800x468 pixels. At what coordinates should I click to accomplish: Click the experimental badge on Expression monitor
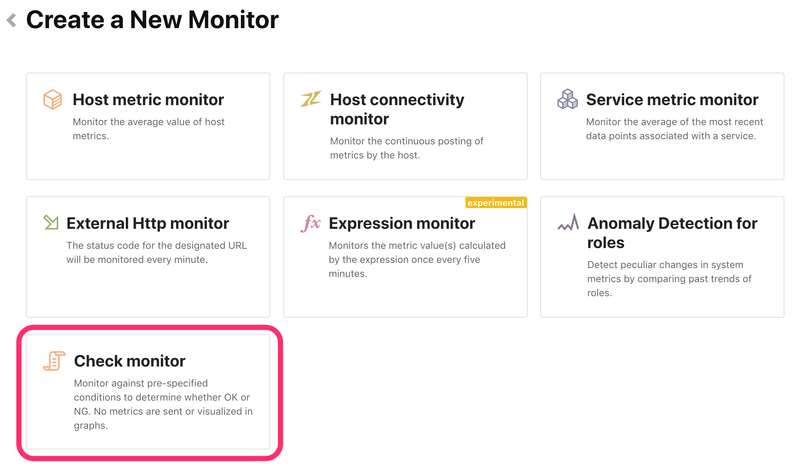click(496, 203)
